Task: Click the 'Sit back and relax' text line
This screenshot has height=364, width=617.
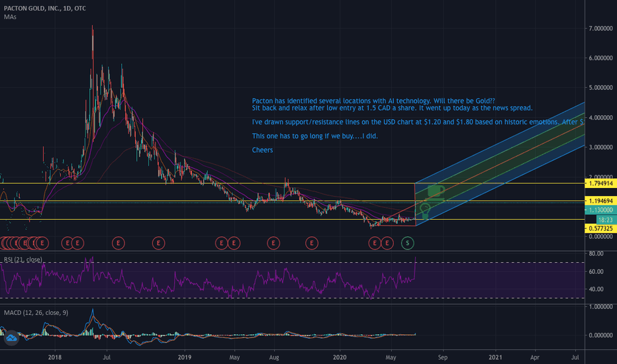Action: [393, 108]
